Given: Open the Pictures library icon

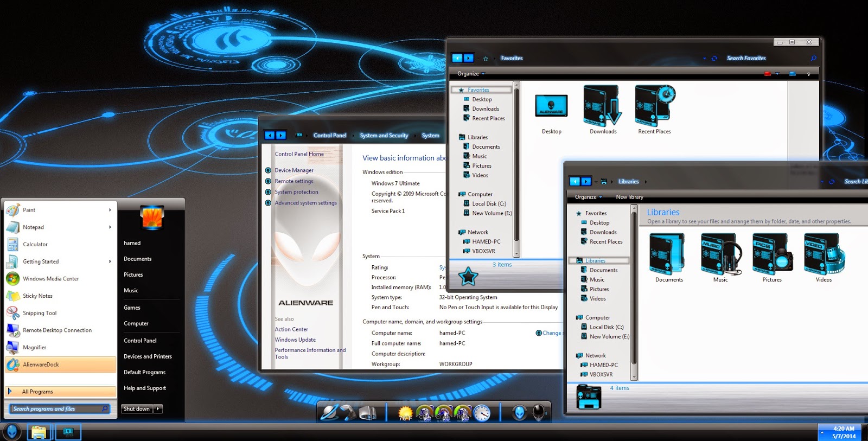Looking at the screenshot, I should [x=772, y=258].
